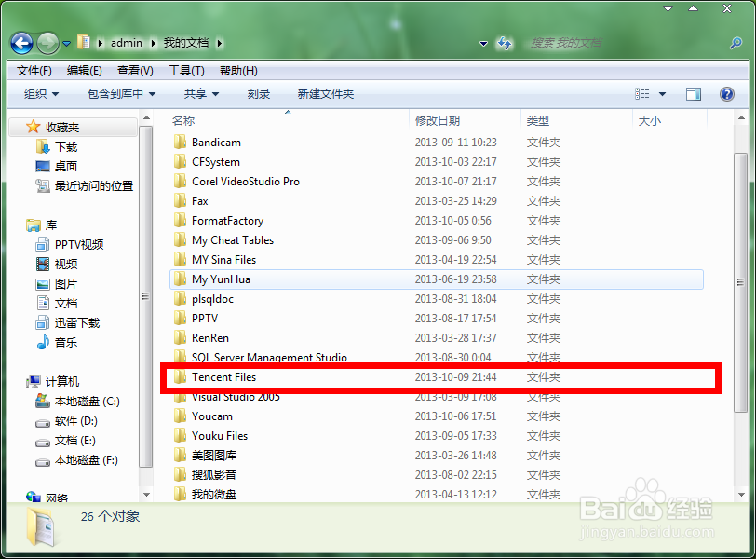Select 计算机 computer icon in sidebar

(34, 381)
